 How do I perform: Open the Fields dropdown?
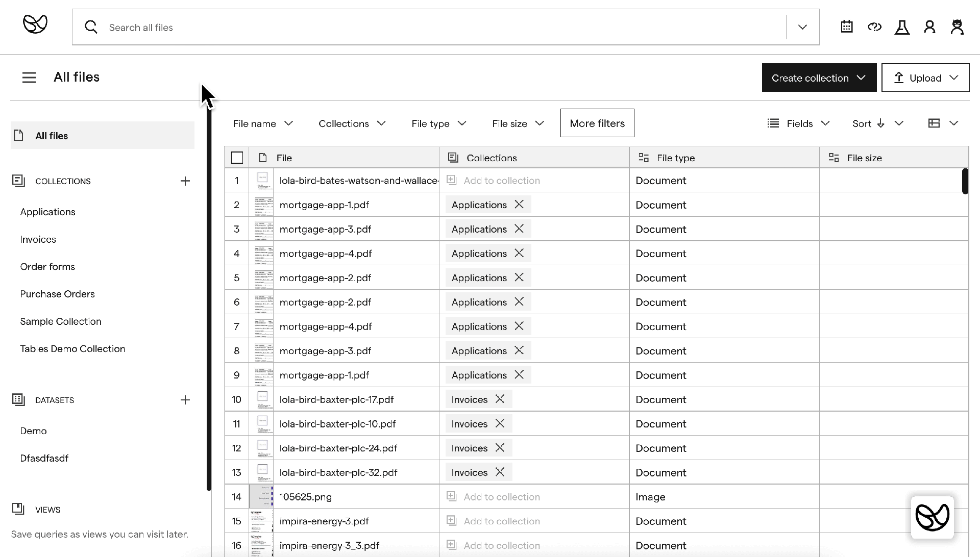pyautogui.click(x=799, y=123)
